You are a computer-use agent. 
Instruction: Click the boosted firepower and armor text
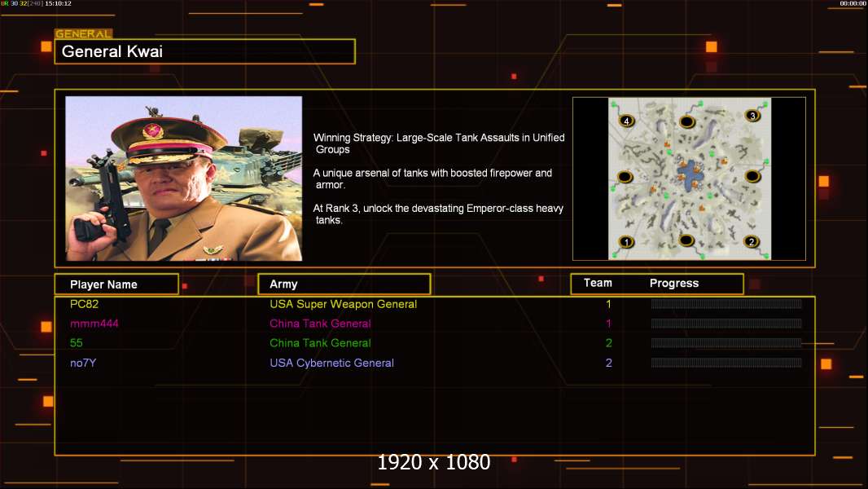(433, 178)
